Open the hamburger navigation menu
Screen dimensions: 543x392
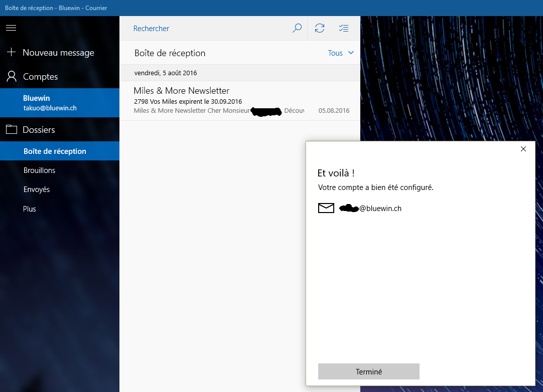coord(11,28)
